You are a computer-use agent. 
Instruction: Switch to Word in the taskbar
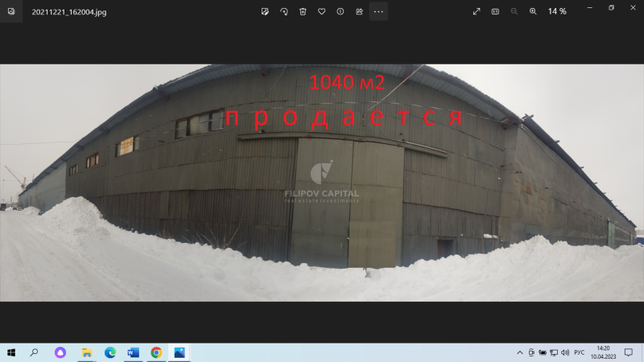[x=133, y=352]
